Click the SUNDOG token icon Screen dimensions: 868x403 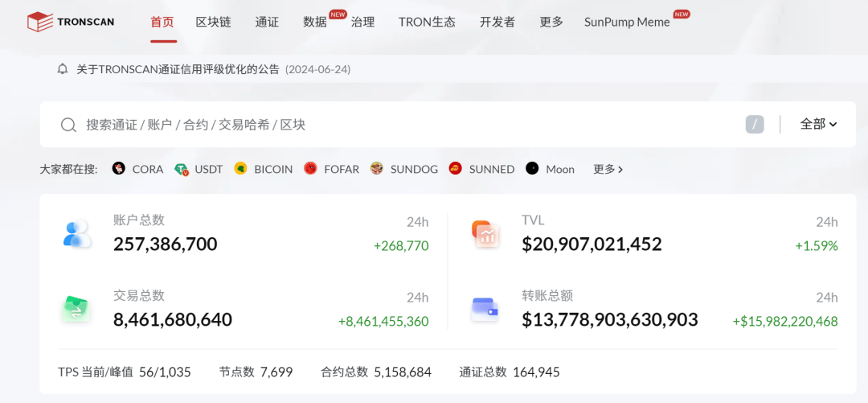(377, 168)
